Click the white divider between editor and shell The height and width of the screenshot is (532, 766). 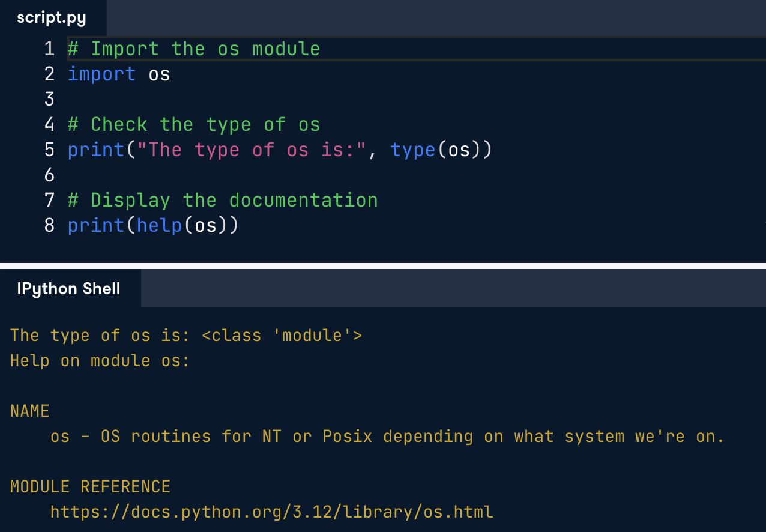(x=383, y=265)
